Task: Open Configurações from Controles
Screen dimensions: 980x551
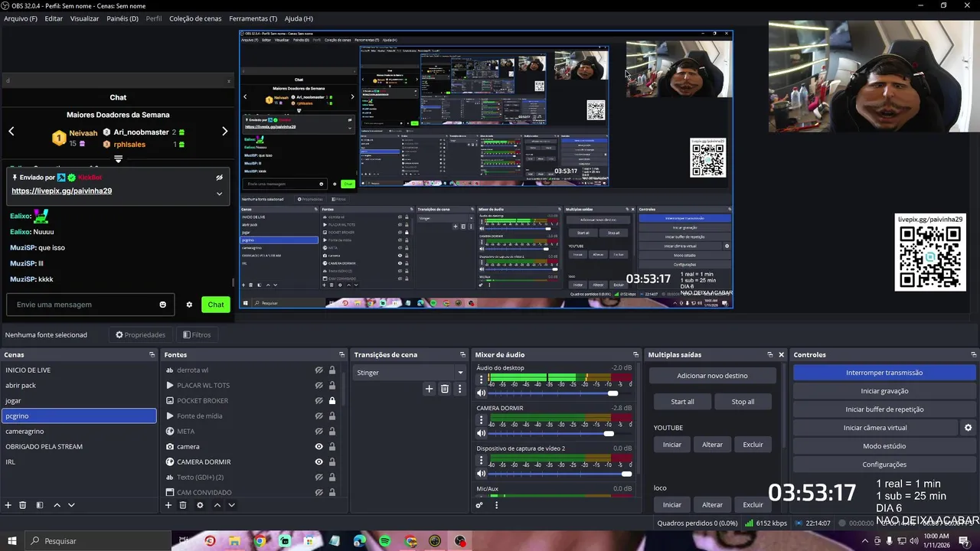Action: coord(884,465)
